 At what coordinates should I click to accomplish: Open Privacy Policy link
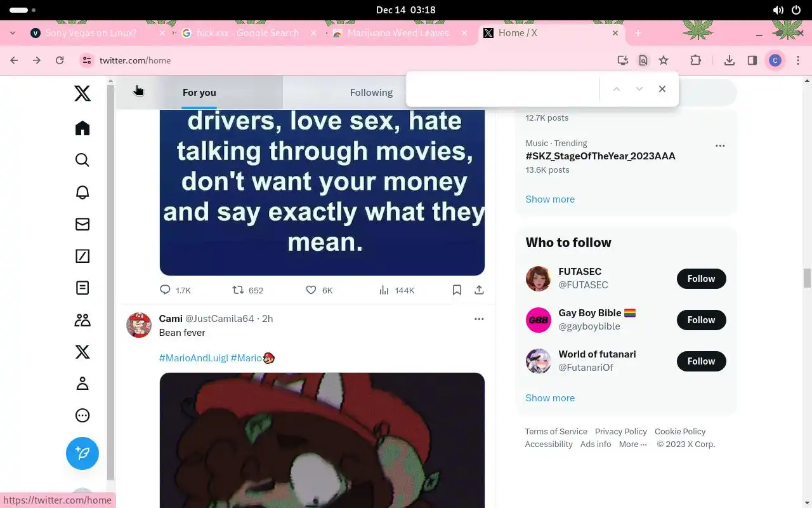click(621, 432)
